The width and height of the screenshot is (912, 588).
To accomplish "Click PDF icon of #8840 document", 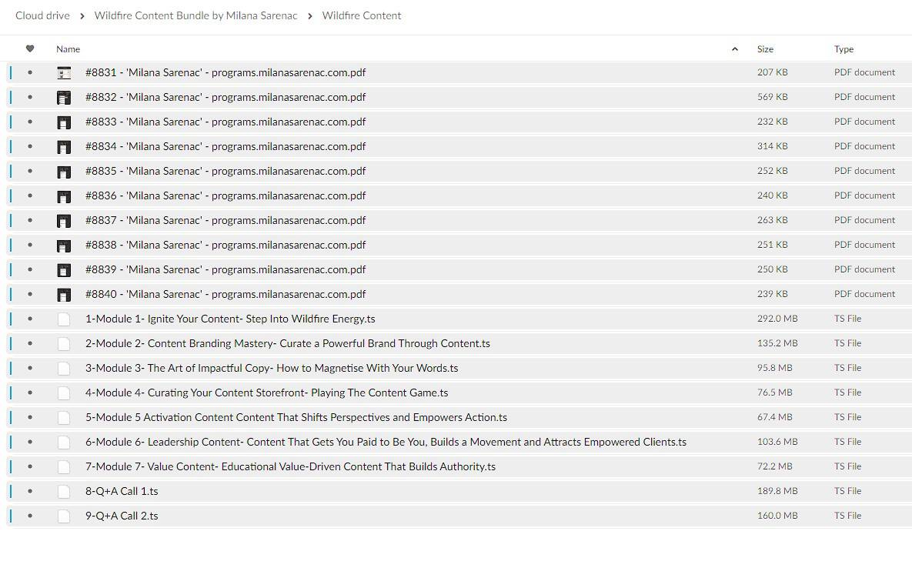I will pos(64,294).
